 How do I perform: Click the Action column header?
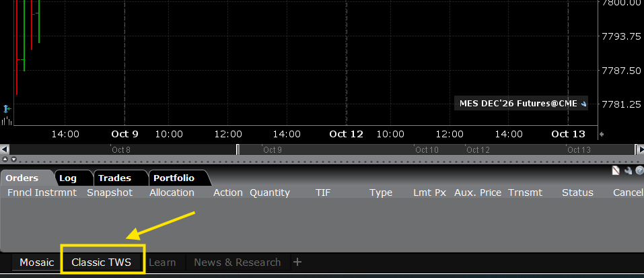(228, 193)
